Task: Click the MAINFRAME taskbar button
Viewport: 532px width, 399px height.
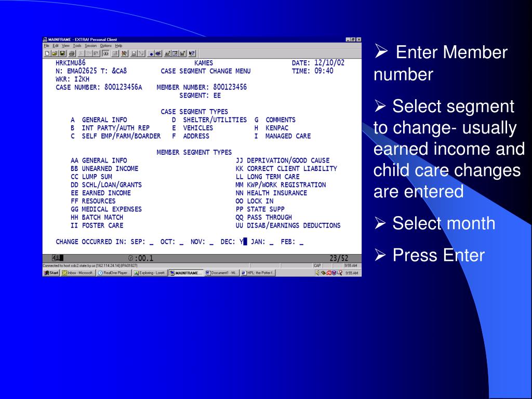Action: point(186,273)
